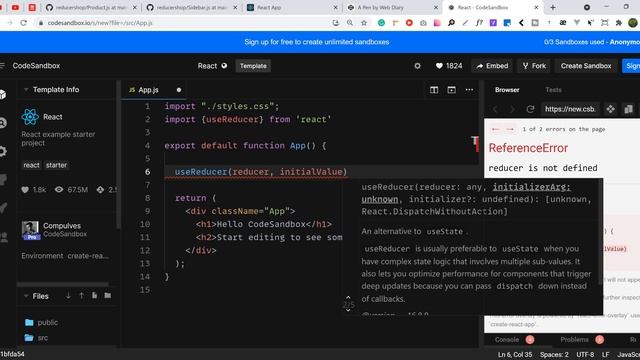
Task: Click LF line ending in status bar
Action: (605, 355)
